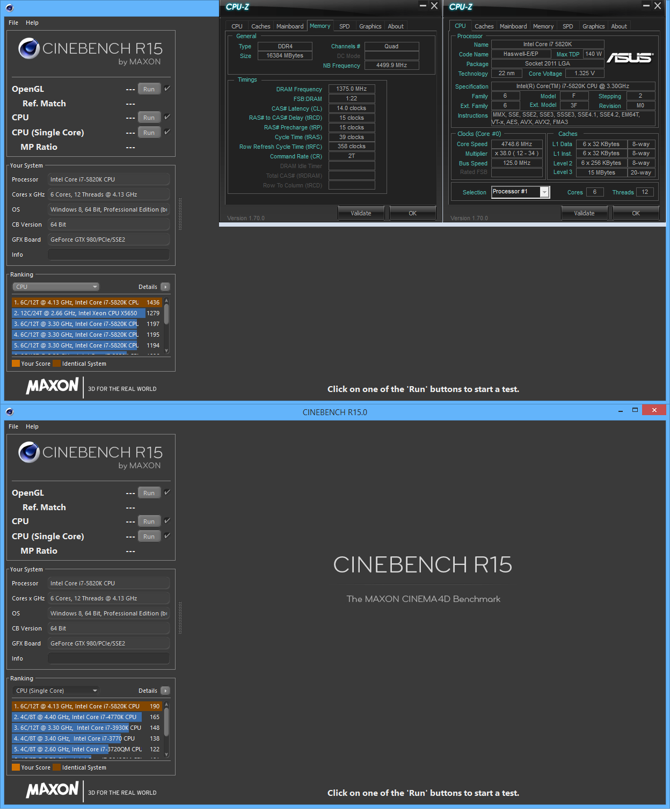
Task: Click OK in the CPU-Z Memory window
Action: click(x=413, y=213)
